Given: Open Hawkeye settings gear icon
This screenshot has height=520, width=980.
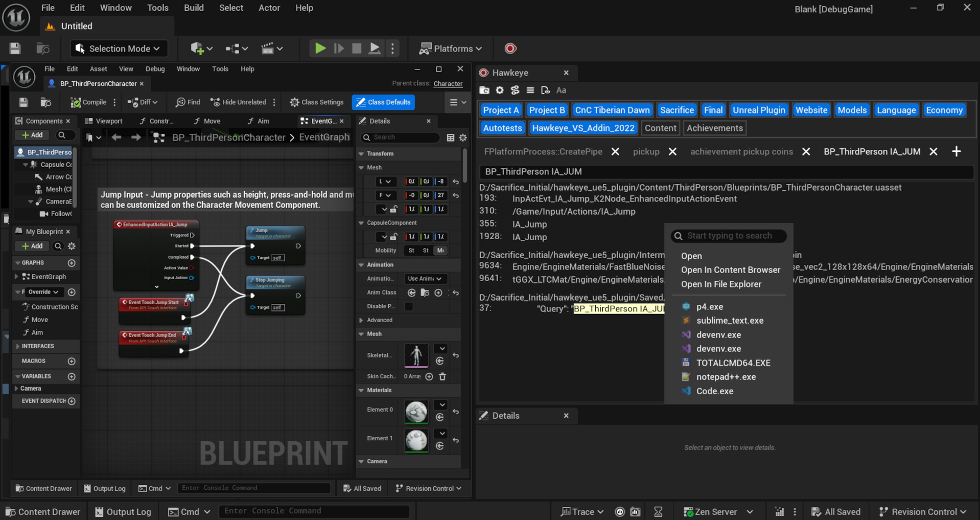Looking at the screenshot, I should 500,91.
